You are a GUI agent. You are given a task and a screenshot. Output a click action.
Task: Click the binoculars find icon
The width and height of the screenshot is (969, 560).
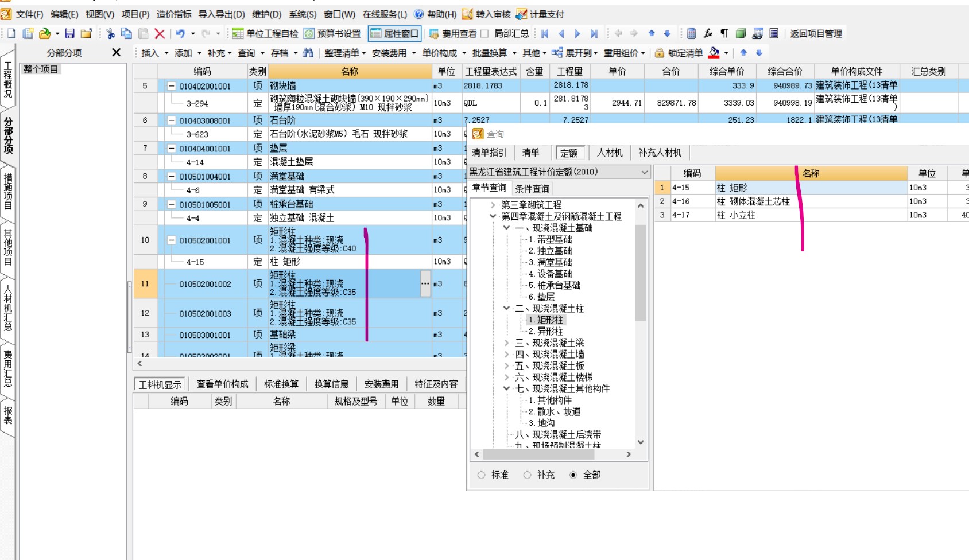click(x=308, y=53)
